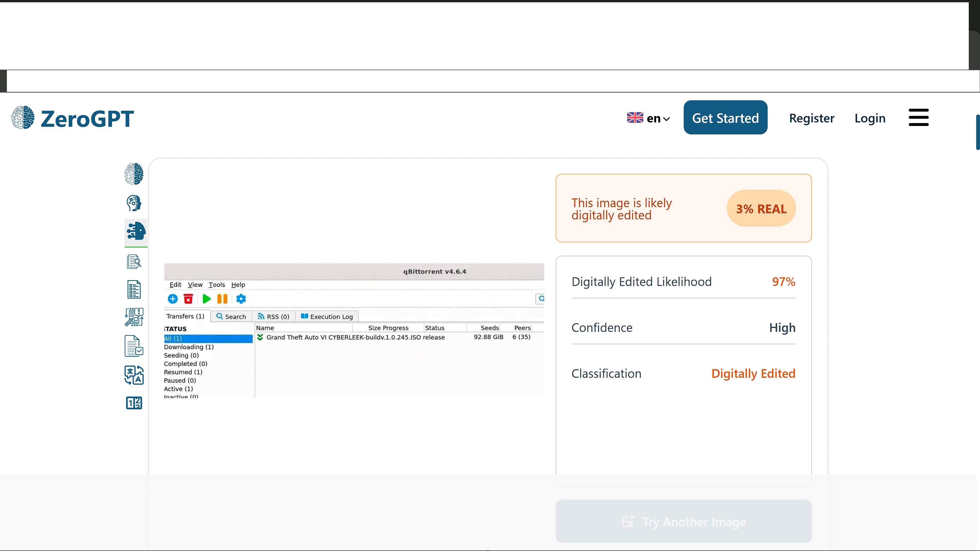Open the Help menu in qBittorrent image
Image resolution: width=980 pixels, height=551 pixels.
coord(238,285)
